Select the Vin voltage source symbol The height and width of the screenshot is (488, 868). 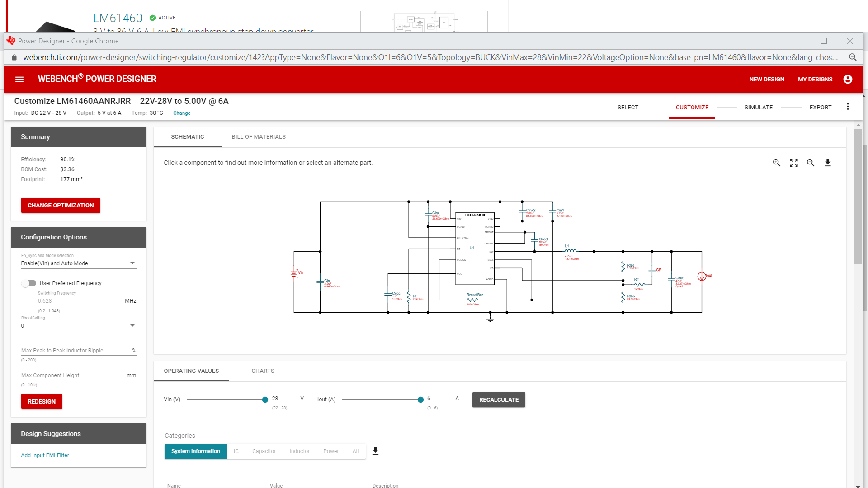[295, 273]
